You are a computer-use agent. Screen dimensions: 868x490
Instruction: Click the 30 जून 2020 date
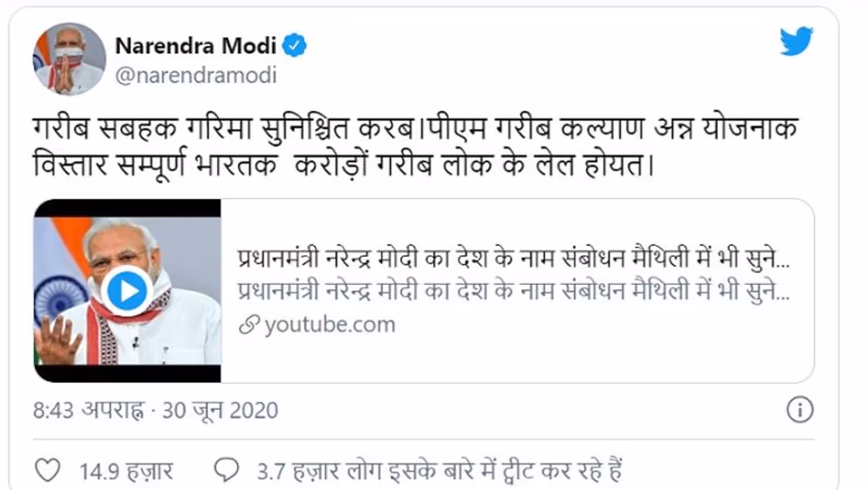(x=220, y=411)
